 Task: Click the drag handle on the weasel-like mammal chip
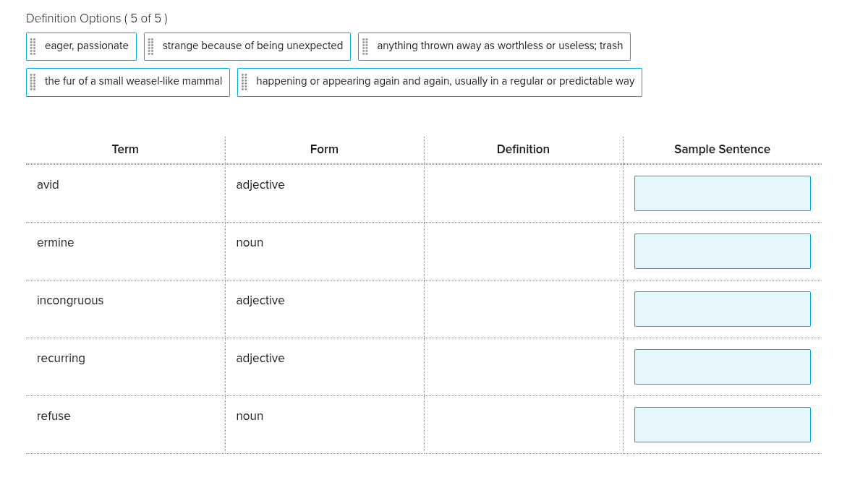[x=32, y=81]
